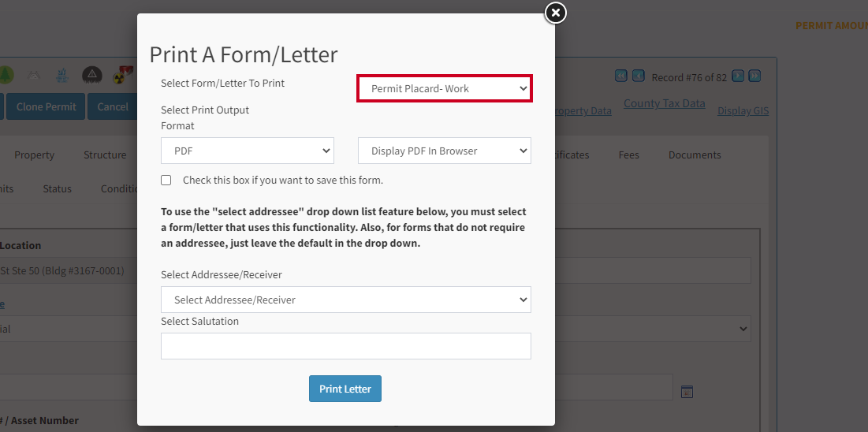This screenshot has width=868, height=432.
Task: Click the Display GIS link
Action: [743, 111]
